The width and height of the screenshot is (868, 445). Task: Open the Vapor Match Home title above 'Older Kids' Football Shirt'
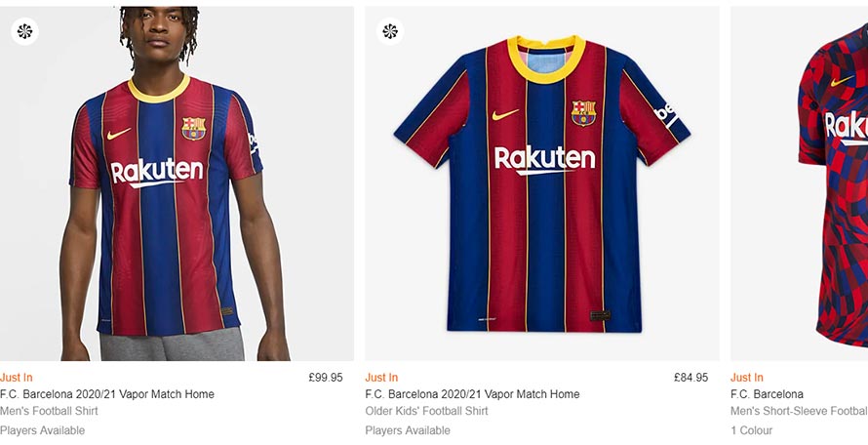[x=472, y=394]
